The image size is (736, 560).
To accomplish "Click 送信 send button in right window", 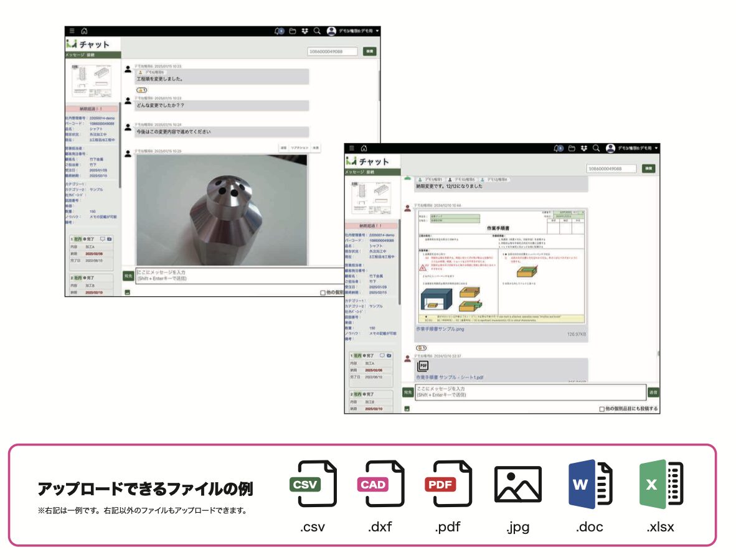I will [x=653, y=392].
